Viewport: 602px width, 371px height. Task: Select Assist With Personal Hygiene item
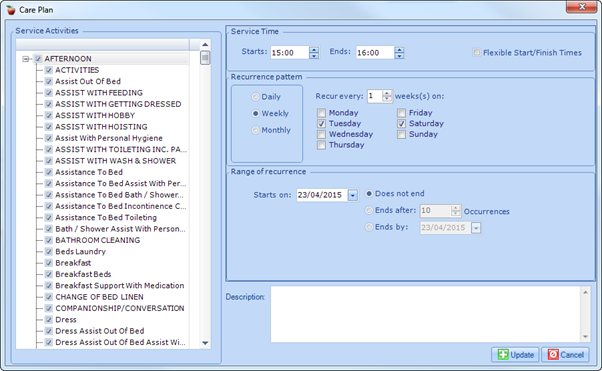pyautogui.click(x=109, y=138)
